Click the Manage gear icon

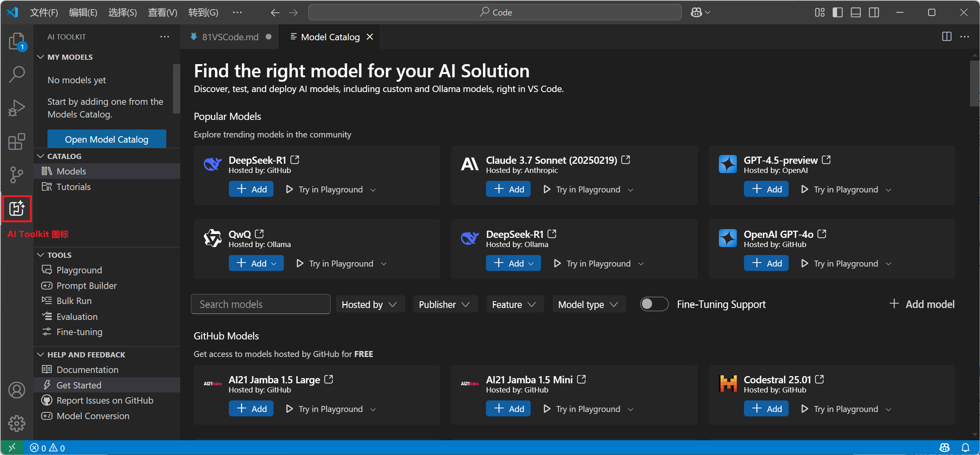point(17,423)
